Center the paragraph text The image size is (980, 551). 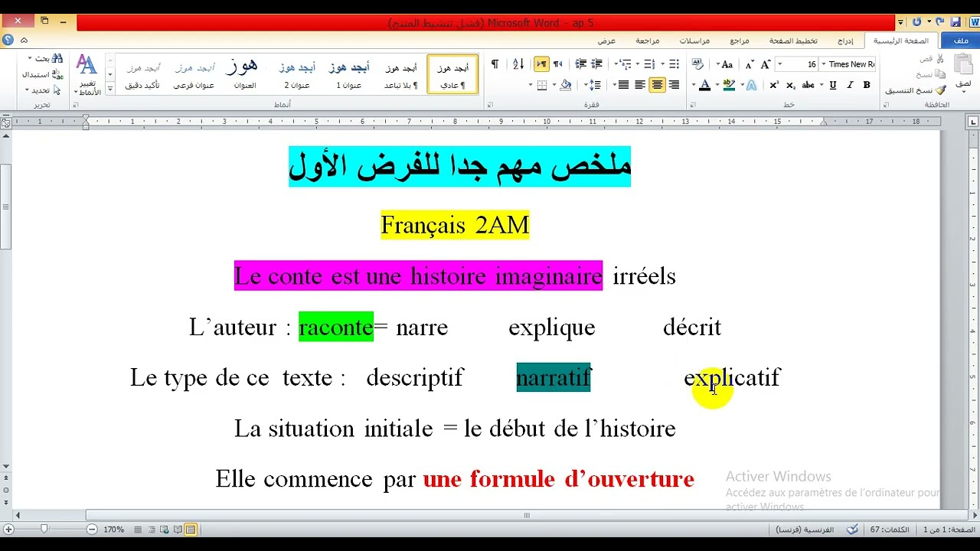coord(657,85)
